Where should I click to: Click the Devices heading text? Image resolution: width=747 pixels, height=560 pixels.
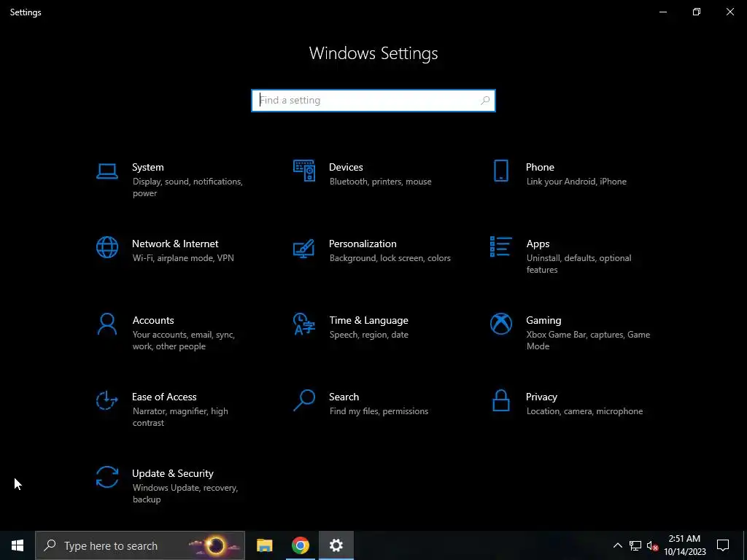(x=346, y=167)
